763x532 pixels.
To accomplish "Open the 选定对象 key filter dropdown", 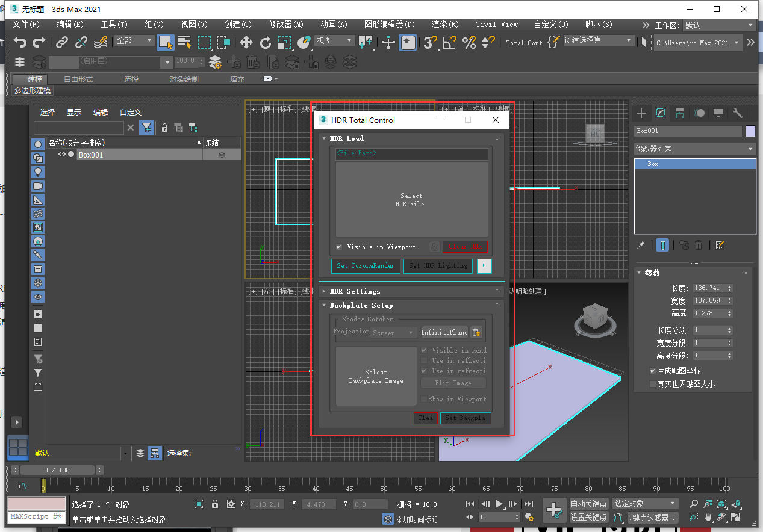I will pos(646,503).
